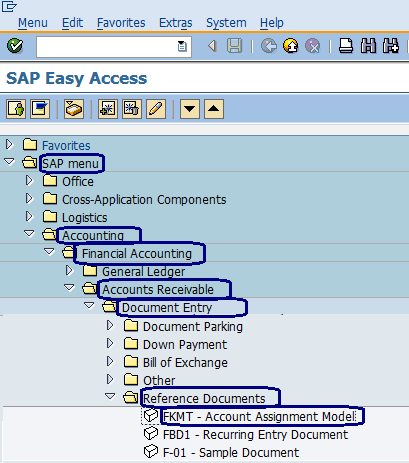Click the cube icon beside FBD1 transaction
The image size is (409, 463).
pos(151,434)
